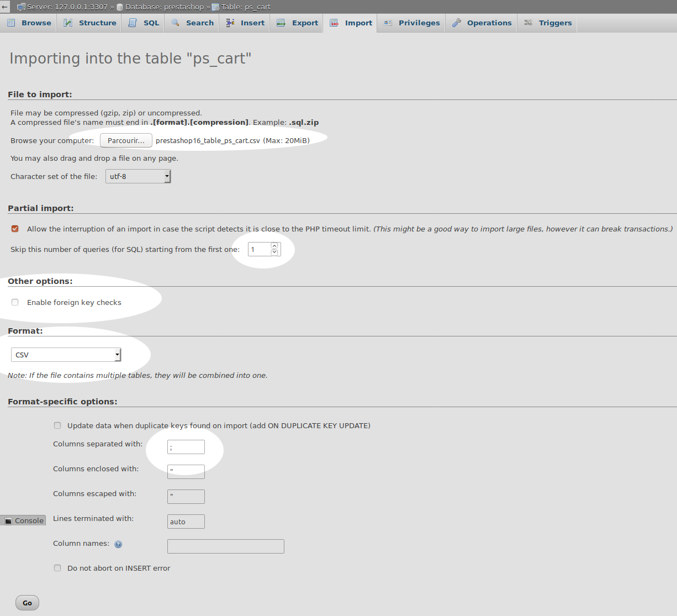Click the Import tab icon
Screen dimensions: 677x616
click(x=334, y=23)
